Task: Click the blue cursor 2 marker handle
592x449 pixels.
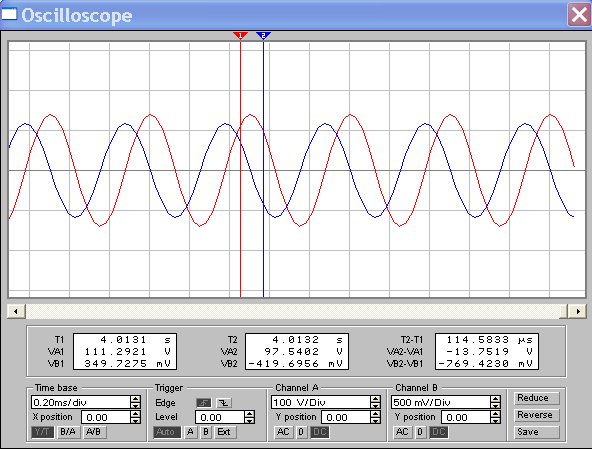Action: click(x=263, y=35)
